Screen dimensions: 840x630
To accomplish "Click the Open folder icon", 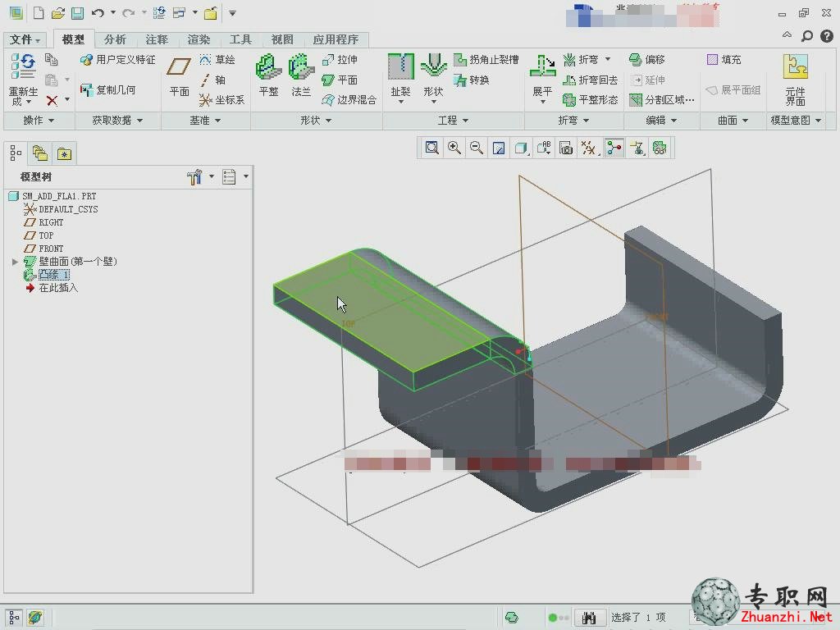I will point(58,13).
